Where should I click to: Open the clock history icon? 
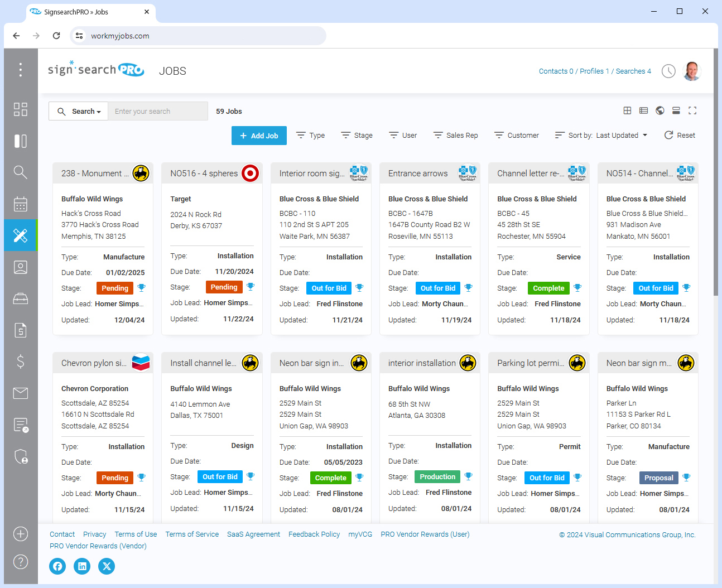pos(668,71)
